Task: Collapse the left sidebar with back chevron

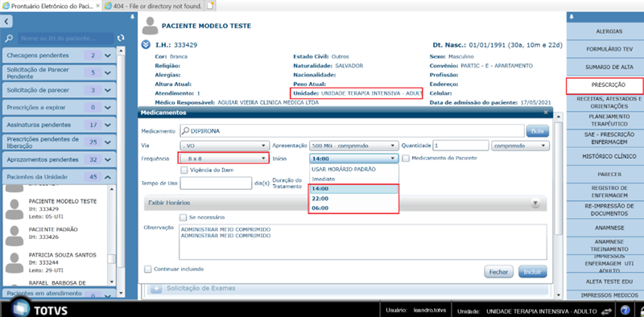Action: point(7,22)
